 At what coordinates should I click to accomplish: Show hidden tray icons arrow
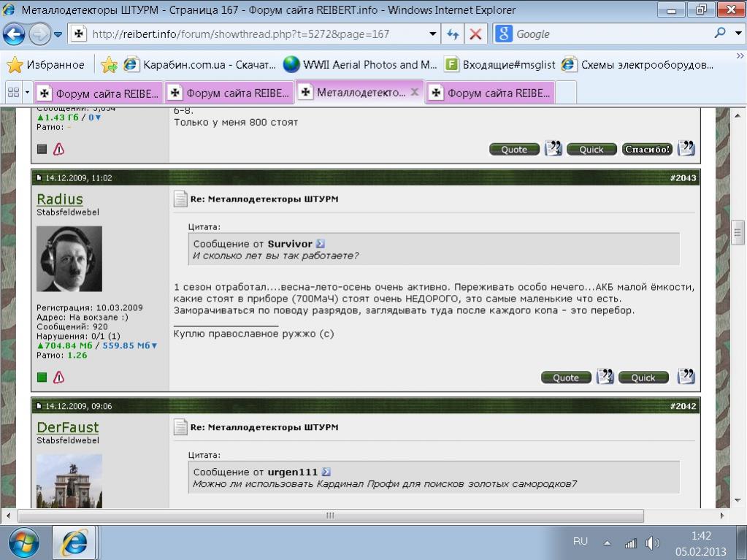[608, 542]
